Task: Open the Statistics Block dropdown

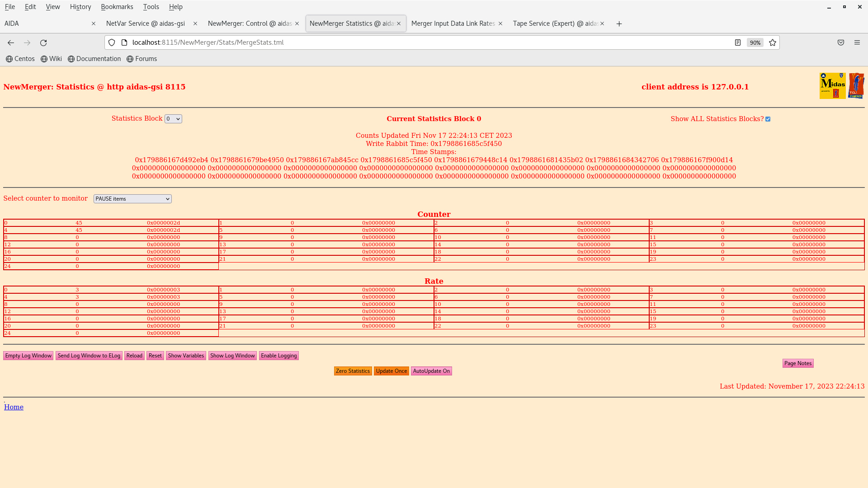Action: (x=173, y=119)
